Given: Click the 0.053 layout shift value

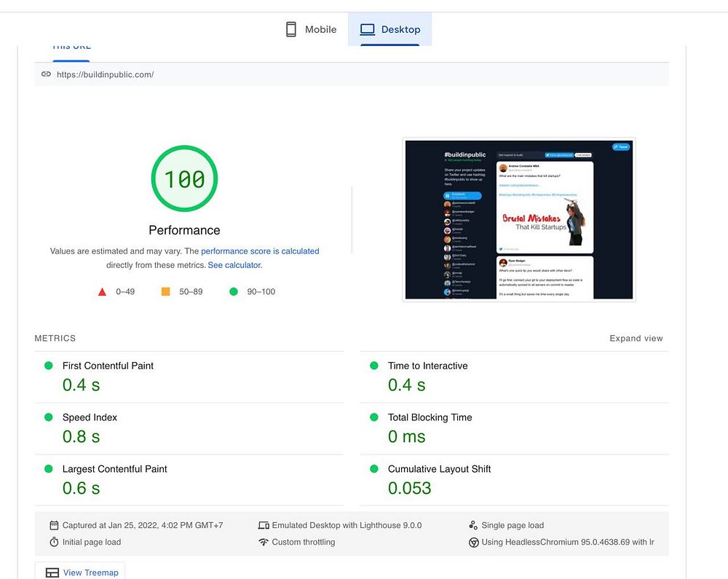Looking at the screenshot, I should tap(409, 489).
